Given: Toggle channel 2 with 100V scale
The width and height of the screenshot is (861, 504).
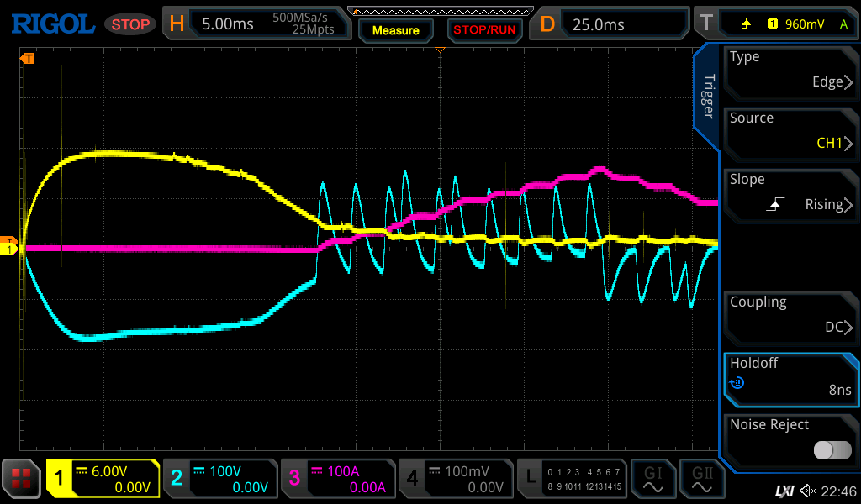Looking at the screenshot, I should [219, 479].
